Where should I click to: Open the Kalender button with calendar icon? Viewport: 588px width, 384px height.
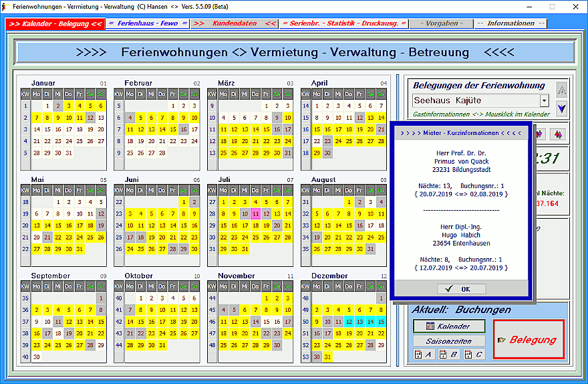[448, 326]
